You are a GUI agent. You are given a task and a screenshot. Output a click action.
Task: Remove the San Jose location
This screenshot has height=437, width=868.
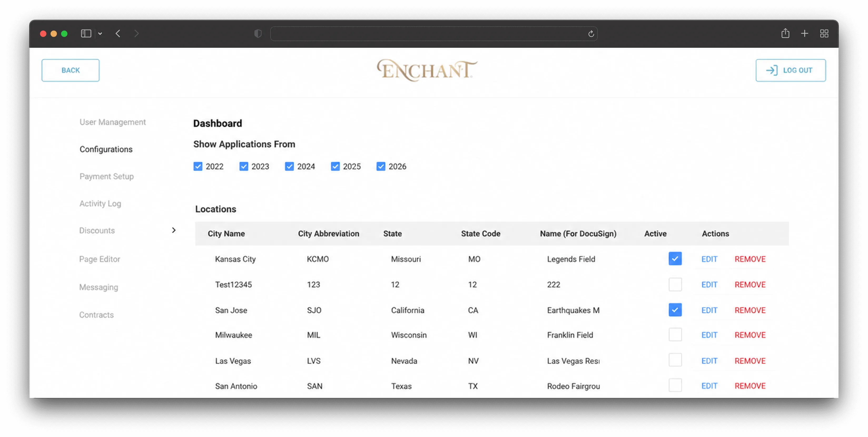(750, 310)
